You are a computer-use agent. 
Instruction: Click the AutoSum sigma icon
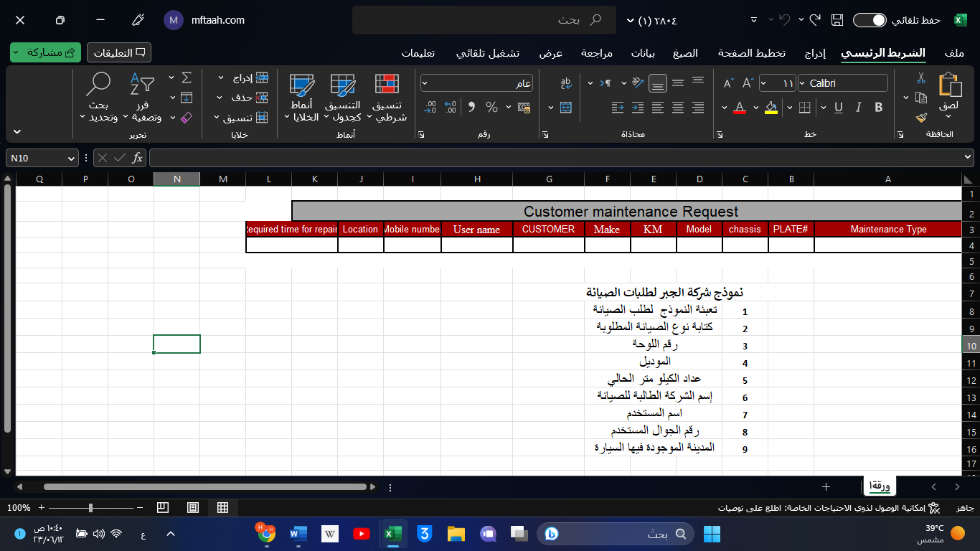[x=187, y=77]
